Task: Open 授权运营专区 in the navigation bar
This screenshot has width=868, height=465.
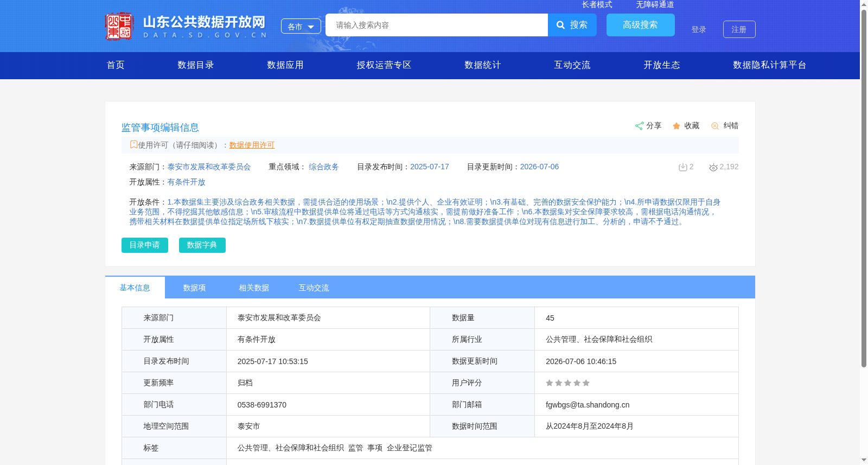Action: pos(384,65)
